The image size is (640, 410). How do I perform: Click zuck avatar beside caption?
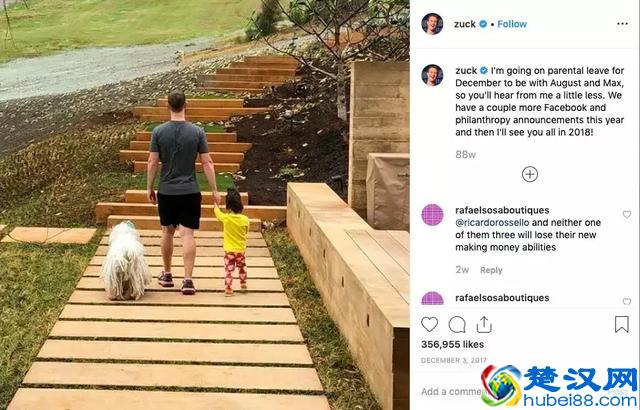(x=432, y=75)
